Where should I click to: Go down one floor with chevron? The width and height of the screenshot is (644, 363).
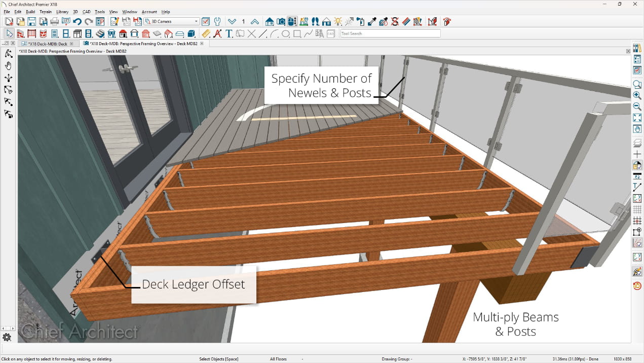click(x=232, y=21)
